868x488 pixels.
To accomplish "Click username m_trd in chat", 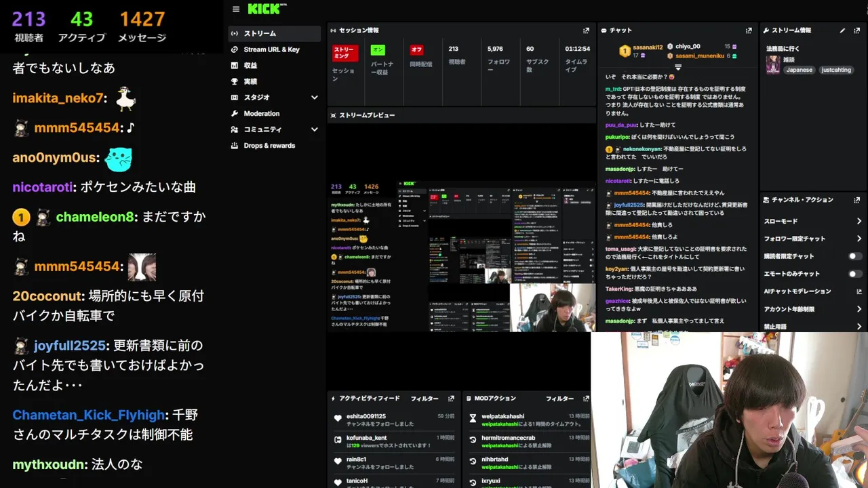I will click(612, 89).
